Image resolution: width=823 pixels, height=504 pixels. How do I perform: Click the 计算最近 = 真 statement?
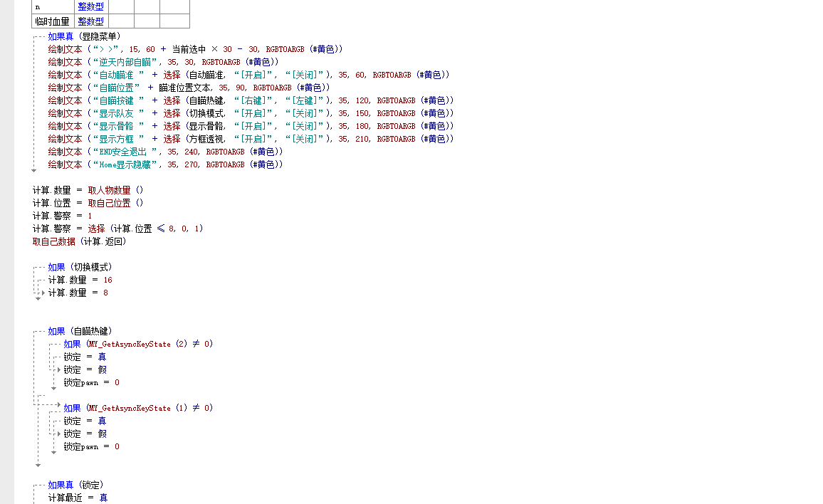(77, 498)
